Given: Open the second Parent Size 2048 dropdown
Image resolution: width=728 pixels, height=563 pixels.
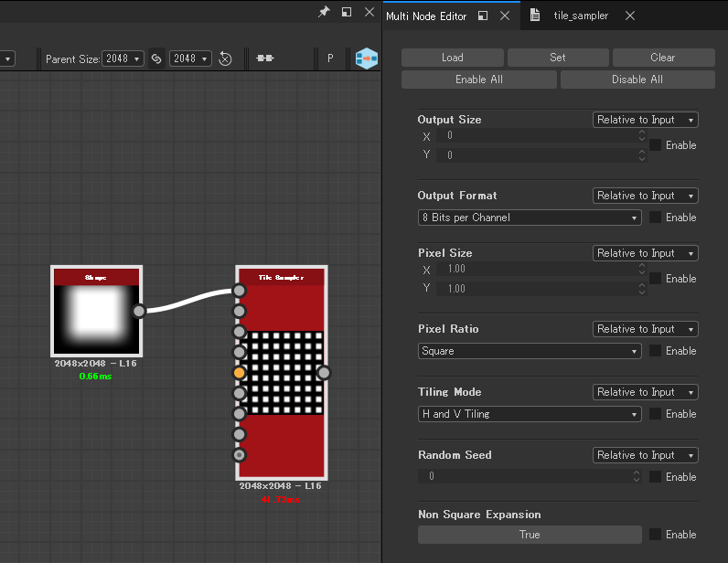Looking at the screenshot, I should coord(191,58).
